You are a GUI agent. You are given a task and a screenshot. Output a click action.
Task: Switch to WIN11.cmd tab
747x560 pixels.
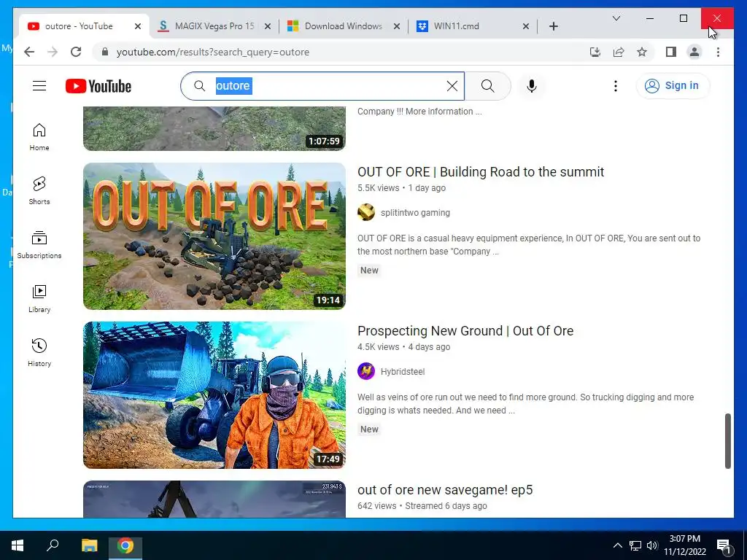465,26
